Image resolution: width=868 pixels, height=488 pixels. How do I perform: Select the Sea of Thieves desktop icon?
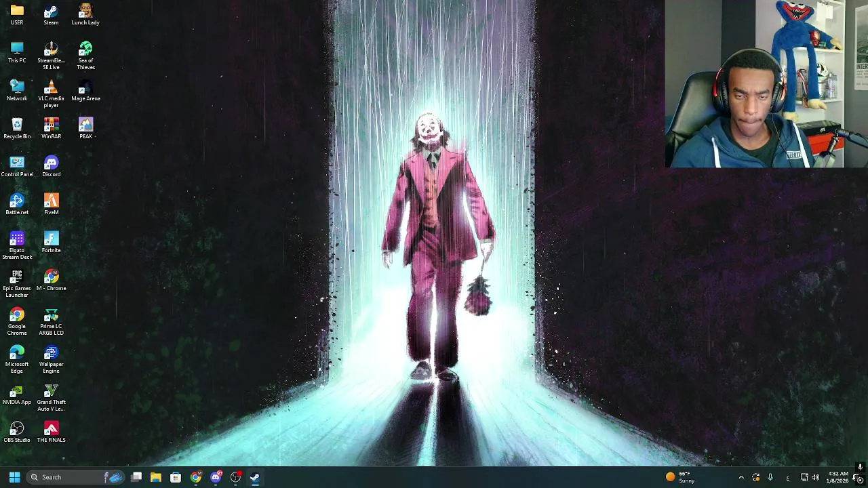coord(85,56)
